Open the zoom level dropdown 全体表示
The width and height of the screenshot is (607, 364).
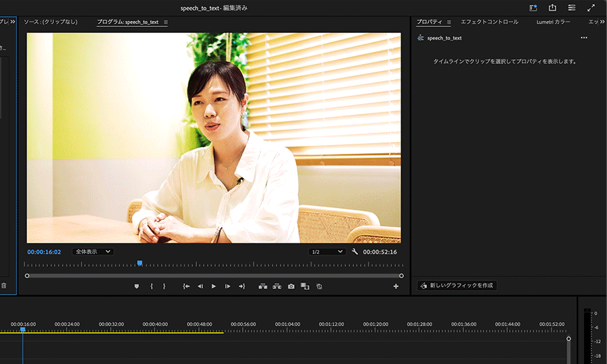click(93, 251)
